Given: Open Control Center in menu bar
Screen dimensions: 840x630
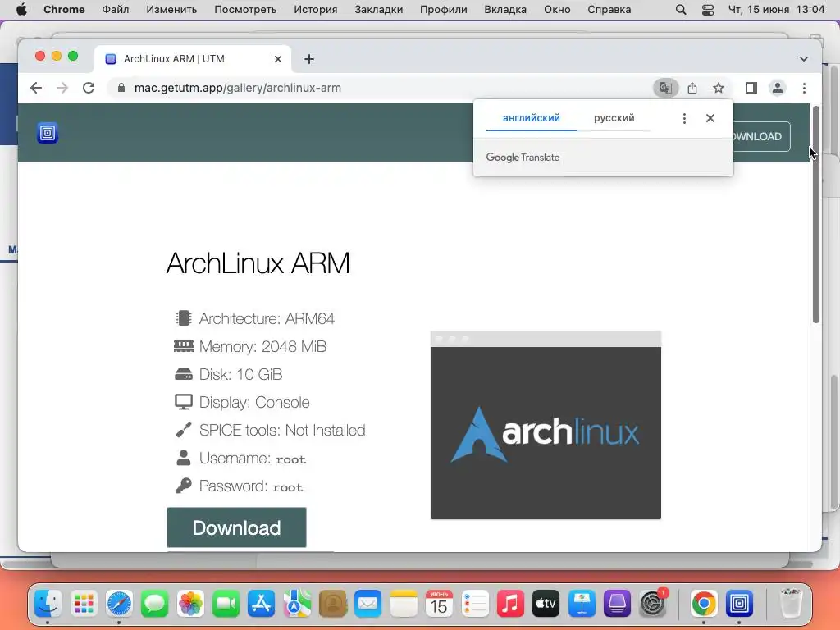Looking at the screenshot, I should pyautogui.click(x=708, y=10).
